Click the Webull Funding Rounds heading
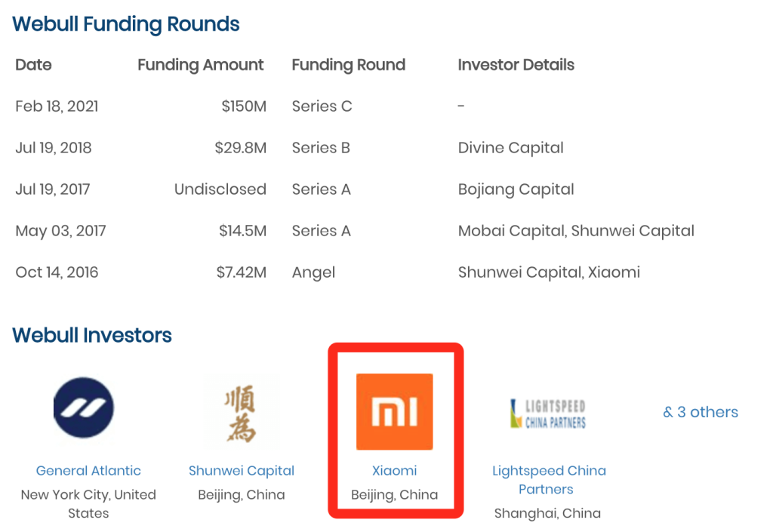Image resolution: width=773 pixels, height=532 pixels. point(126,24)
